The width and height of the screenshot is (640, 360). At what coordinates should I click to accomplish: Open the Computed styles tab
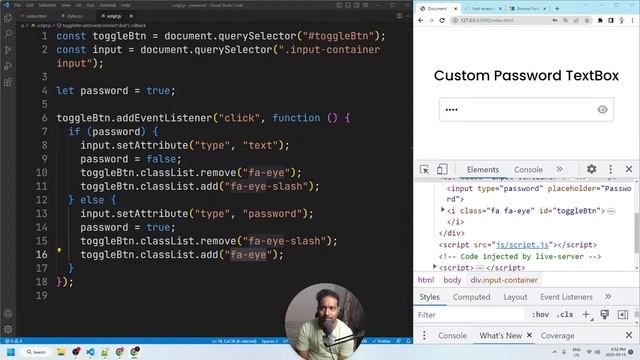471,297
